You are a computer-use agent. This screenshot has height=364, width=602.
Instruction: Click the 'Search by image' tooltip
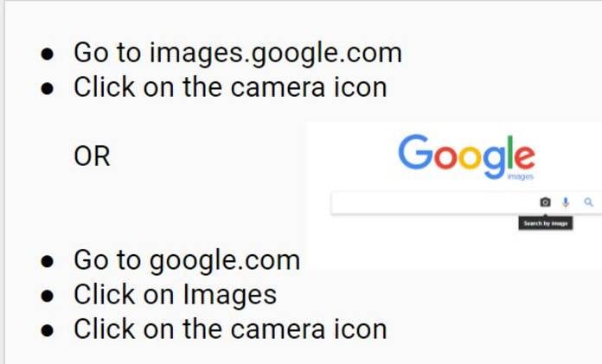tap(545, 224)
